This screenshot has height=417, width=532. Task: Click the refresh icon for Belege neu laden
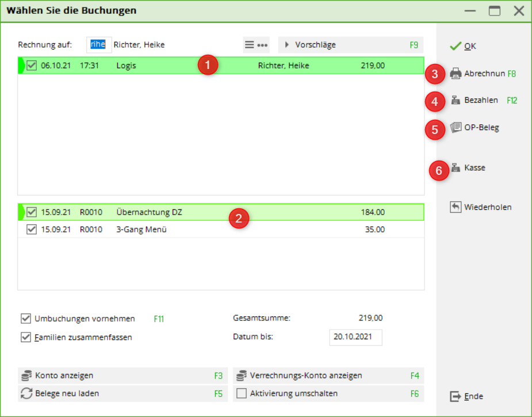tap(26, 394)
